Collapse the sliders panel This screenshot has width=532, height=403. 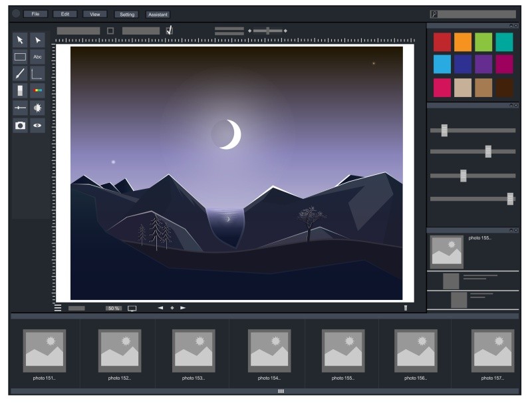pyautogui.click(x=510, y=105)
